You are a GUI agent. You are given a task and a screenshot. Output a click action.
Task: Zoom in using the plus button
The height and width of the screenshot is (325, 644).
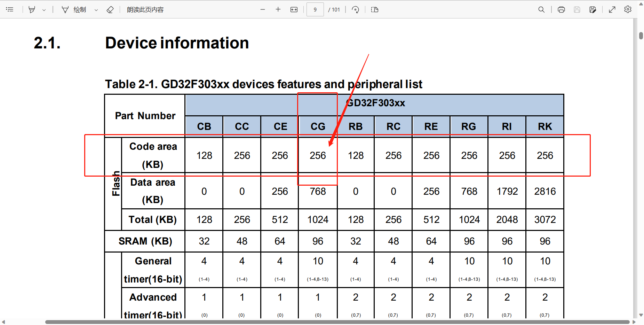coord(278,9)
